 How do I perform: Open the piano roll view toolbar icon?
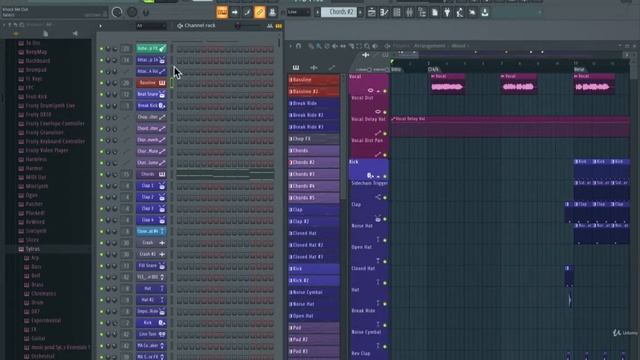pos(384,13)
